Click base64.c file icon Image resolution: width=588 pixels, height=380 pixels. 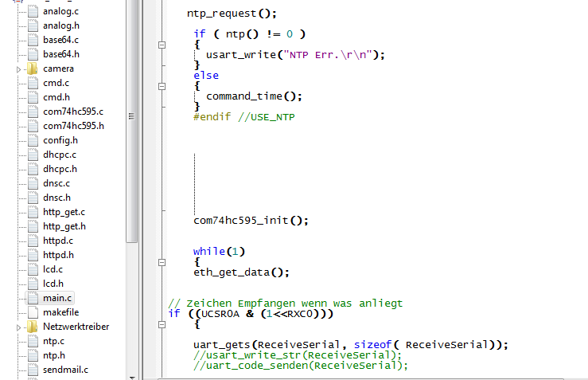(x=33, y=40)
